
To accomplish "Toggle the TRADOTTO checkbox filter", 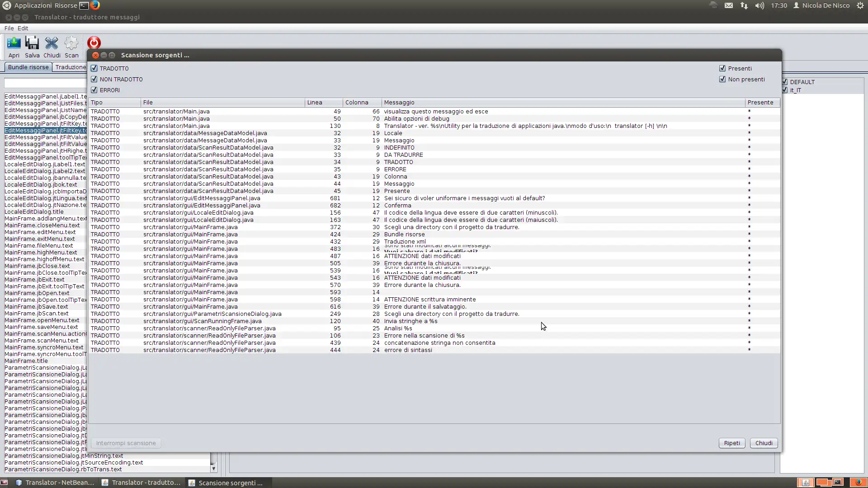I will [x=94, y=67].
